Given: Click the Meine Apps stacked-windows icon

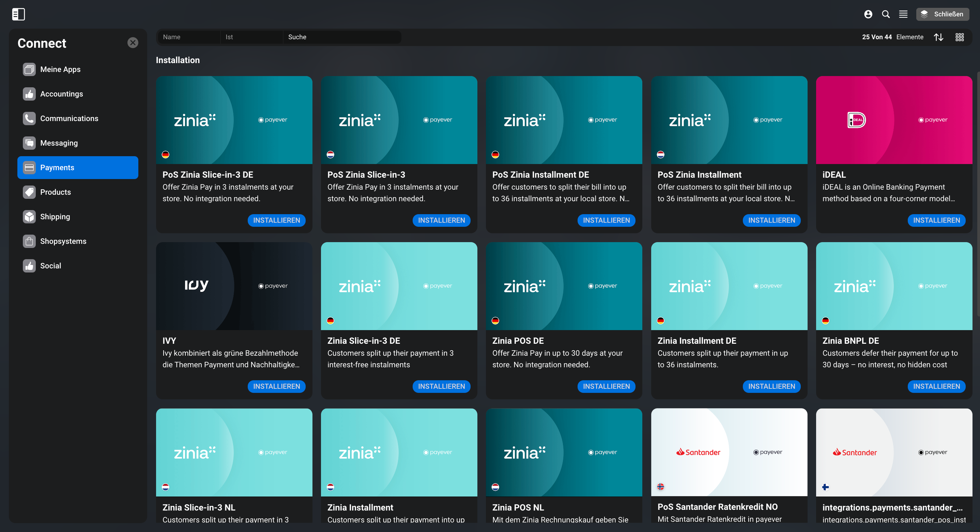Looking at the screenshot, I should click(29, 69).
